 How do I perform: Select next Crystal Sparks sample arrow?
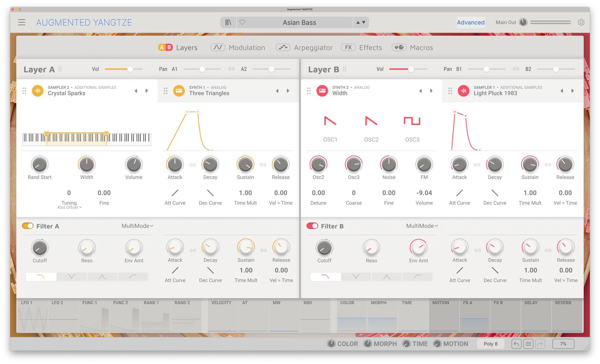(x=147, y=91)
